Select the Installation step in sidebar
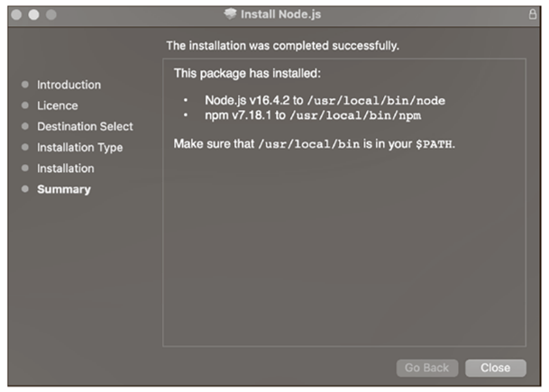Image resolution: width=549 pixels, height=392 pixels. [x=65, y=169]
